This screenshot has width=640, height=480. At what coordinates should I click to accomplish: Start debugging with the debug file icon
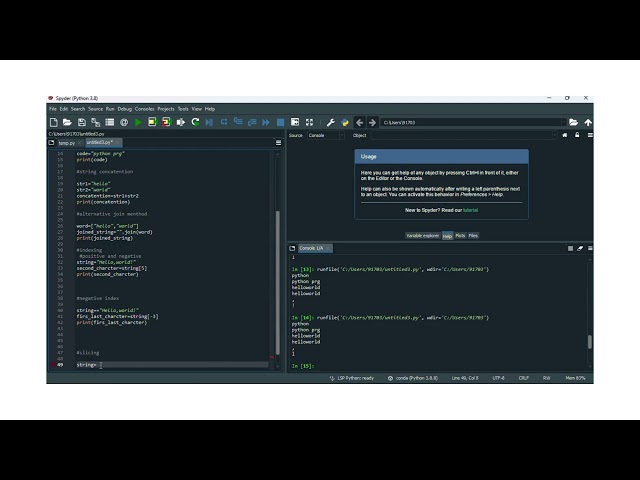coord(209,122)
